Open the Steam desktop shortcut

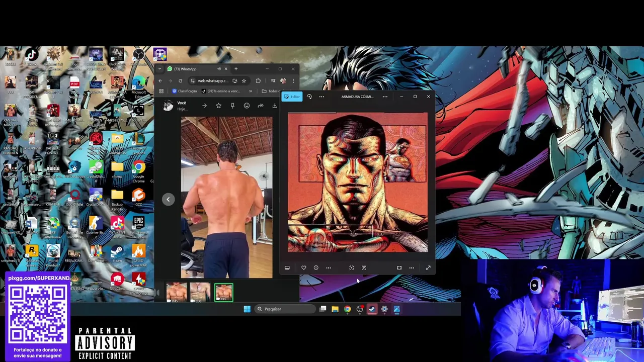[117, 253]
